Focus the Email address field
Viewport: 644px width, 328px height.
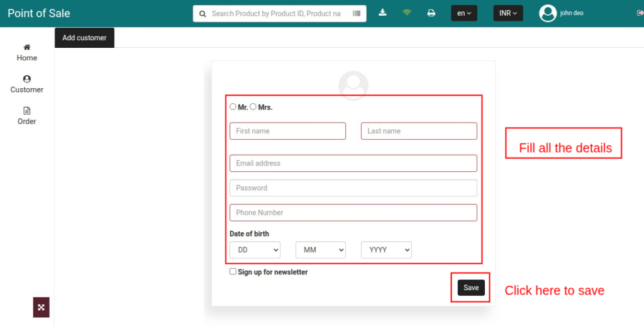pos(353,163)
